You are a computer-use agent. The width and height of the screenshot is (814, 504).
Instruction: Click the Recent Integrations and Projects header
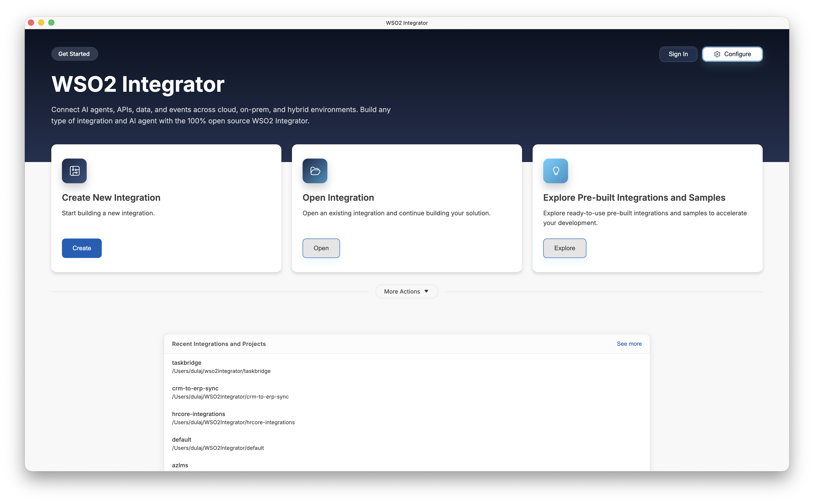tap(219, 344)
